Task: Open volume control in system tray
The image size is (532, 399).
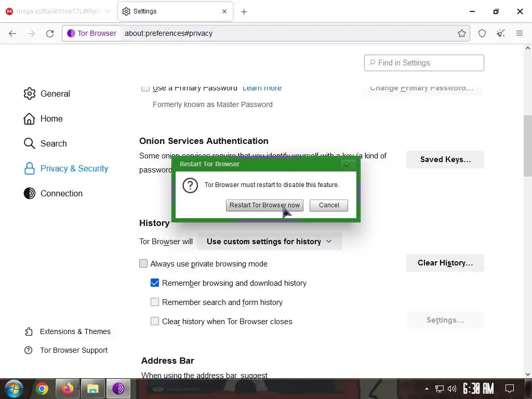Action: [452, 389]
